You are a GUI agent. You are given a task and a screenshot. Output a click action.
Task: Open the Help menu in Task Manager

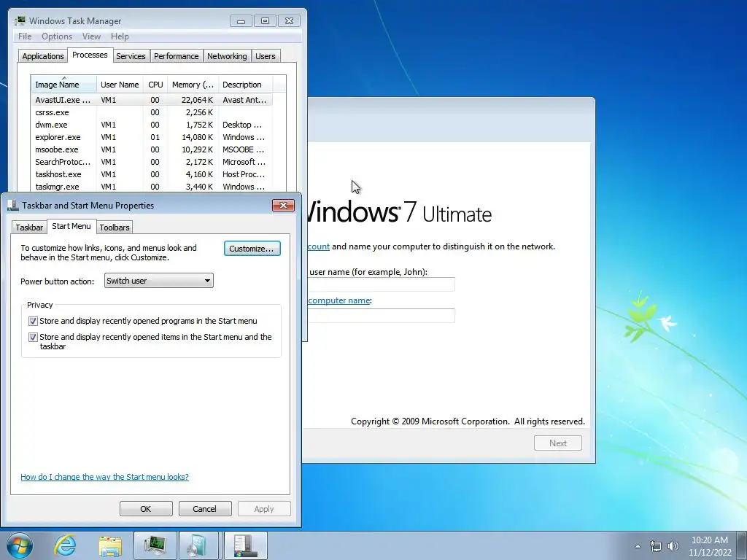120,36
